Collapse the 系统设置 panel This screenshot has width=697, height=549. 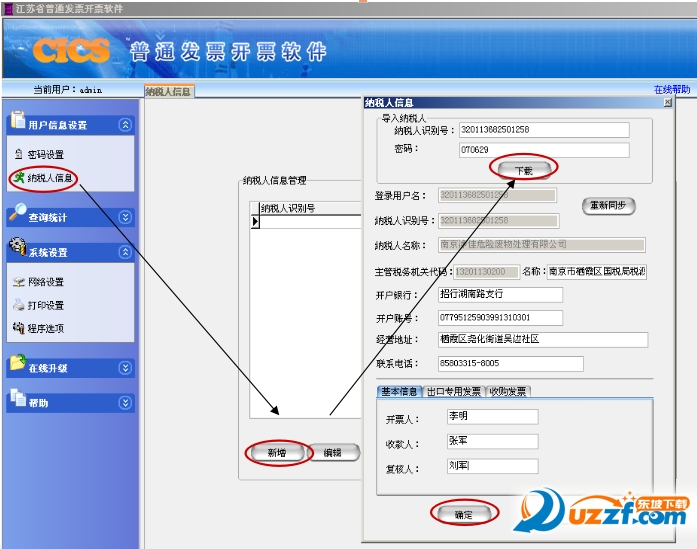(x=125, y=252)
